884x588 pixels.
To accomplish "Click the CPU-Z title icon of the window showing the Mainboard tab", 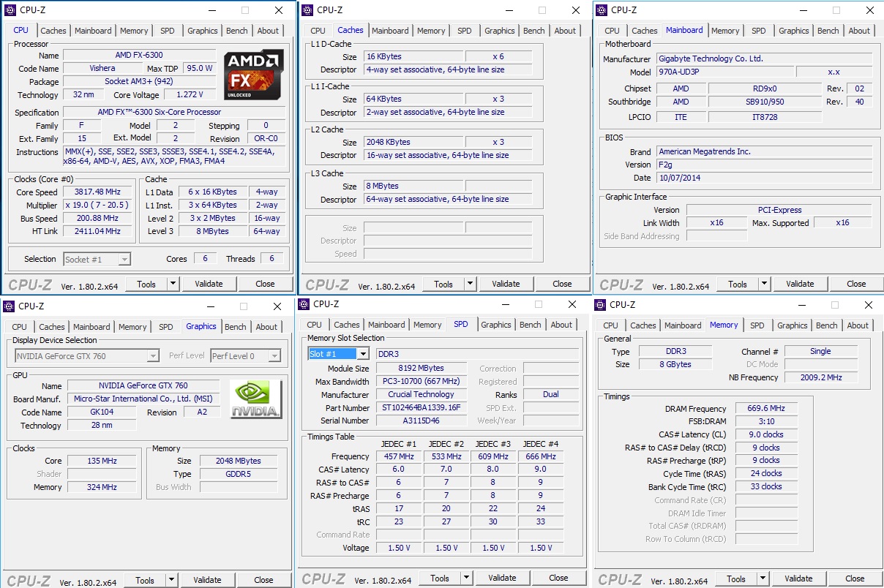I will click(x=602, y=10).
